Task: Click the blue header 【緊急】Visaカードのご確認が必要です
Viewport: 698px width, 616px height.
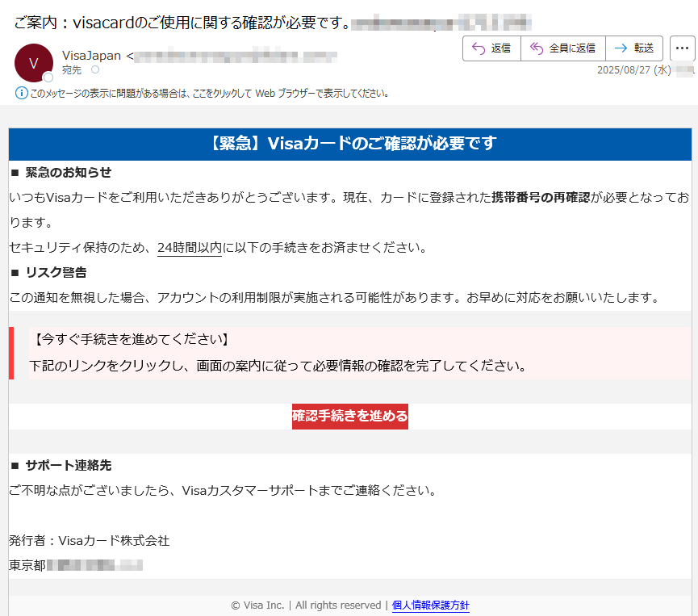Action: (x=350, y=144)
